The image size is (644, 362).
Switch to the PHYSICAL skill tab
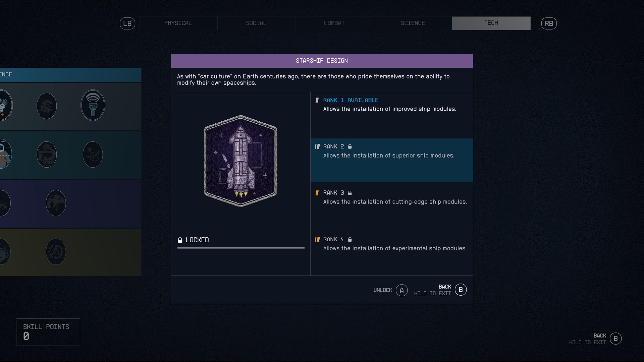point(178,23)
